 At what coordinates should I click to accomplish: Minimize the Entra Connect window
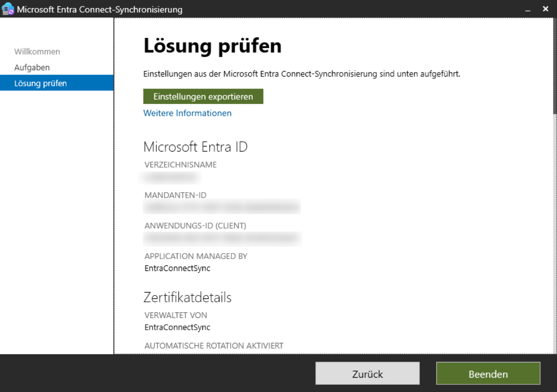click(528, 9)
